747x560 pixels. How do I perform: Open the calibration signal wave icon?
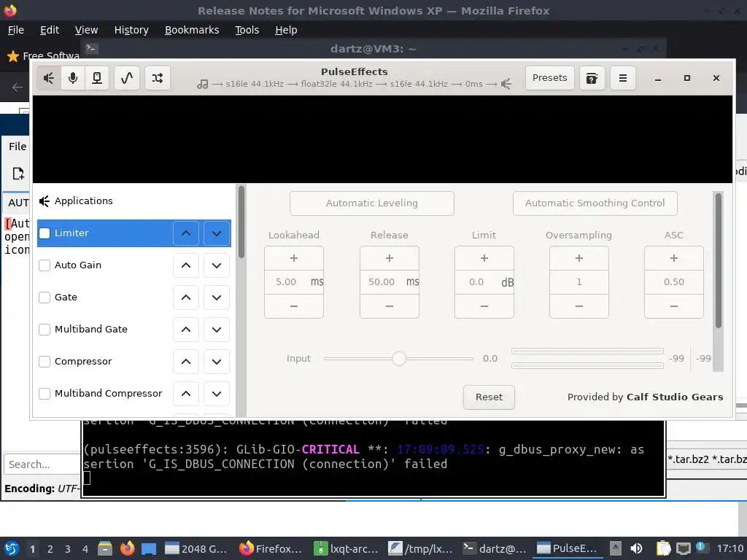click(x=127, y=78)
